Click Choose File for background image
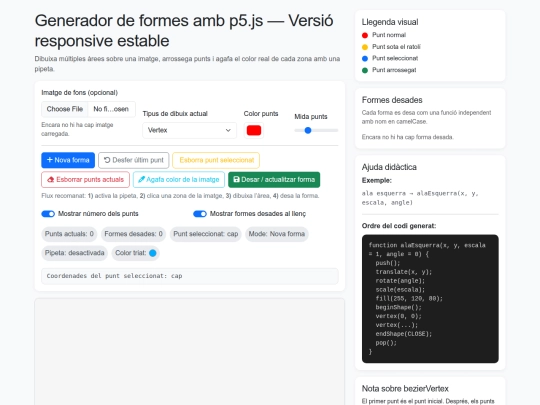Image resolution: width=540 pixels, height=405 pixels. [x=65, y=109]
